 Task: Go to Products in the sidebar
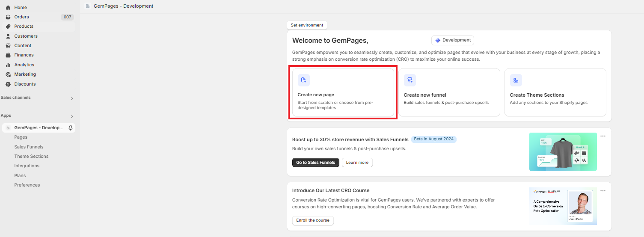pyautogui.click(x=39, y=27)
